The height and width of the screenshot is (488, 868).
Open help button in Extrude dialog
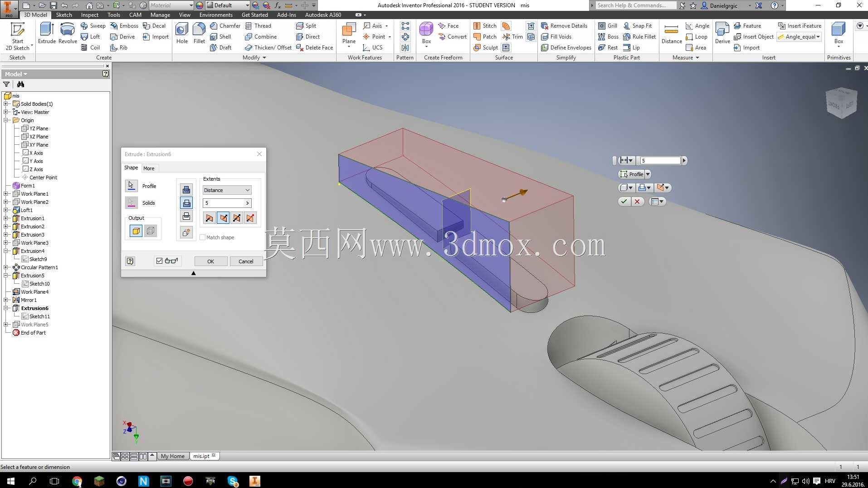[130, 261]
